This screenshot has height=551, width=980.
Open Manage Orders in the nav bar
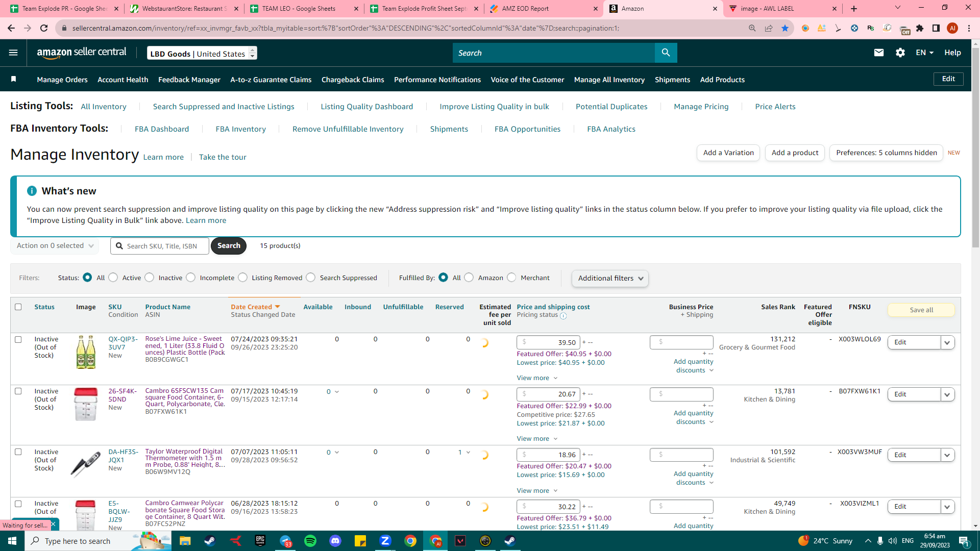62,80
